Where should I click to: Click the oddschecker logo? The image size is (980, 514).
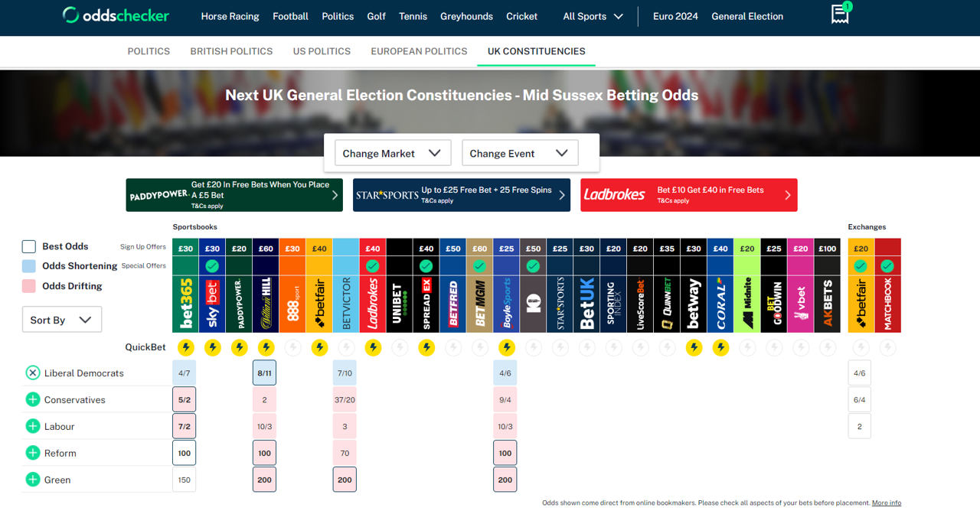point(116,15)
